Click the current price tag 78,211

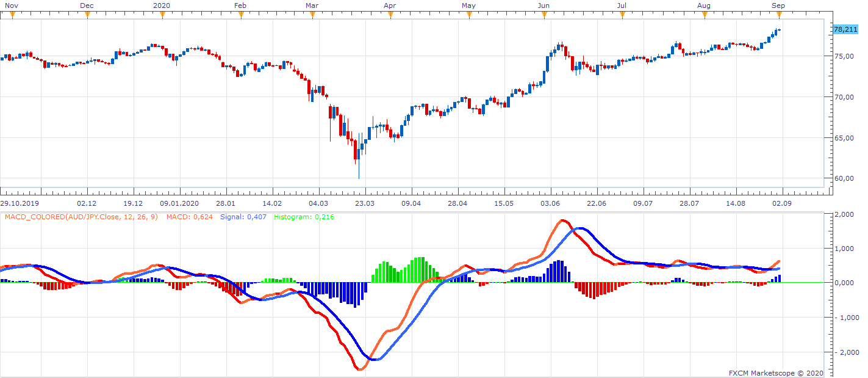[x=845, y=29]
